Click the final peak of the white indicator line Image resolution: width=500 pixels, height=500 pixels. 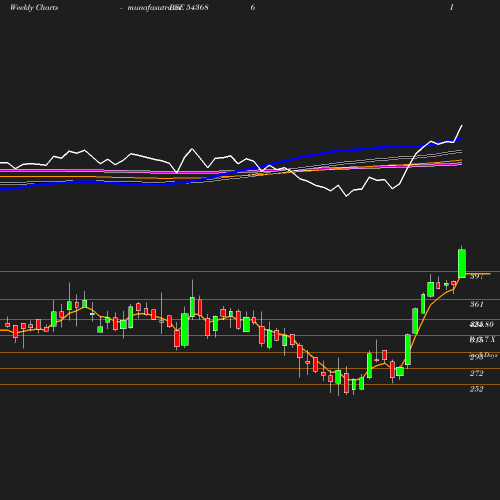point(462,126)
